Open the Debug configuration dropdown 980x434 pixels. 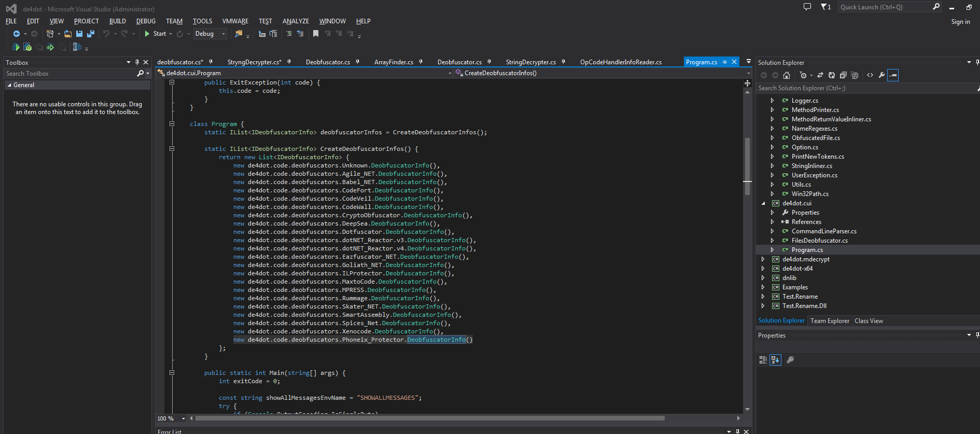tap(210, 34)
